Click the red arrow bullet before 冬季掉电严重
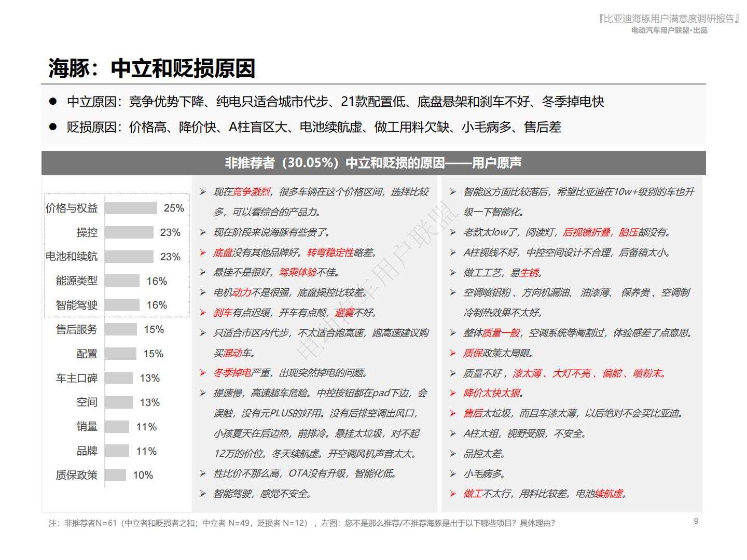The height and width of the screenshot is (560, 747). 203,373
